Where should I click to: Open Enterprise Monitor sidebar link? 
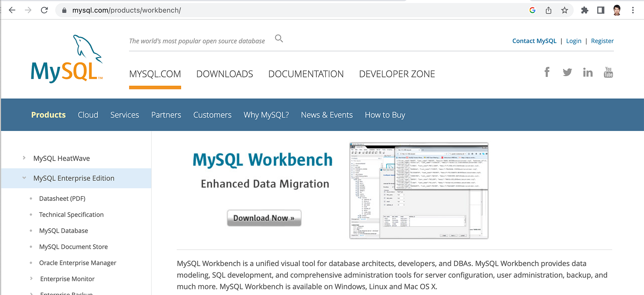(x=67, y=279)
